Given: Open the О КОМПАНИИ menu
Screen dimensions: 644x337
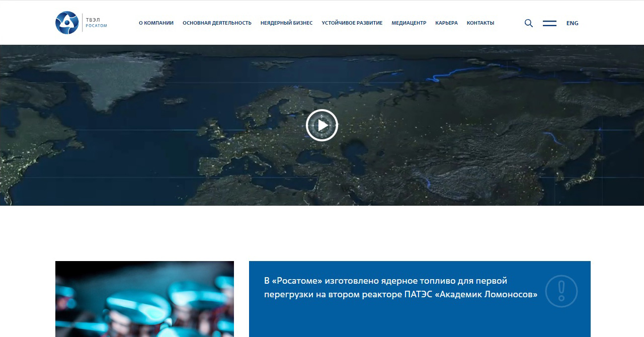Looking at the screenshot, I should click(x=156, y=23).
